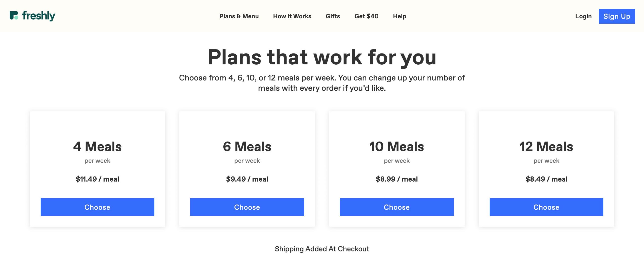Click the 12 Meals card title
The image size is (644, 258).
[x=546, y=147]
